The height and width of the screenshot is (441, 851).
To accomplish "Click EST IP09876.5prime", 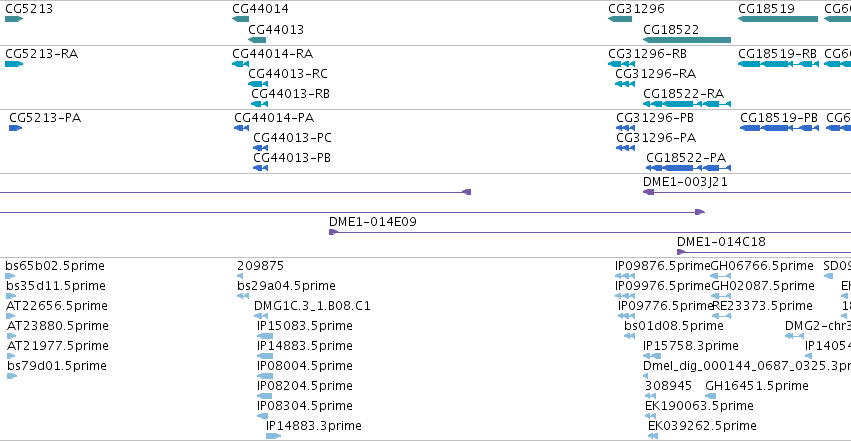I will [x=662, y=266].
